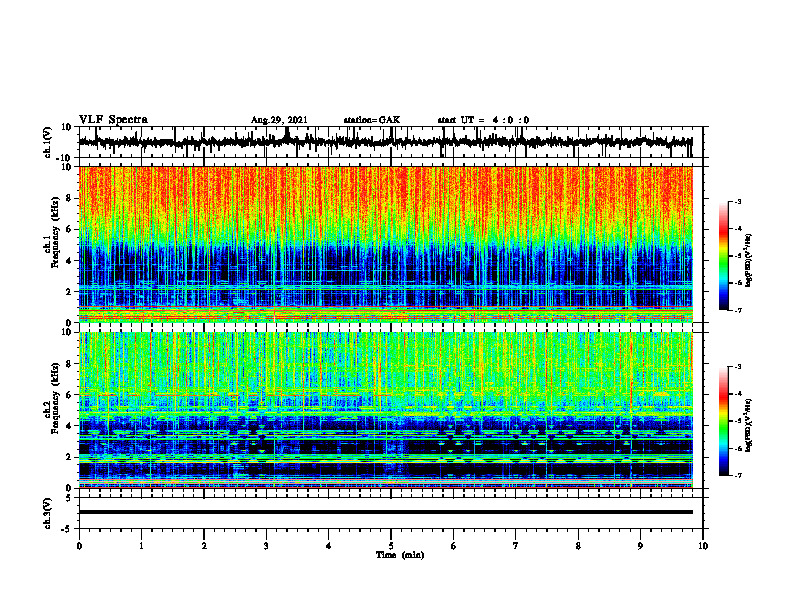Click the "Time (min)" axis label
The height and width of the screenshot is (612, 792).
pos(400,555)
